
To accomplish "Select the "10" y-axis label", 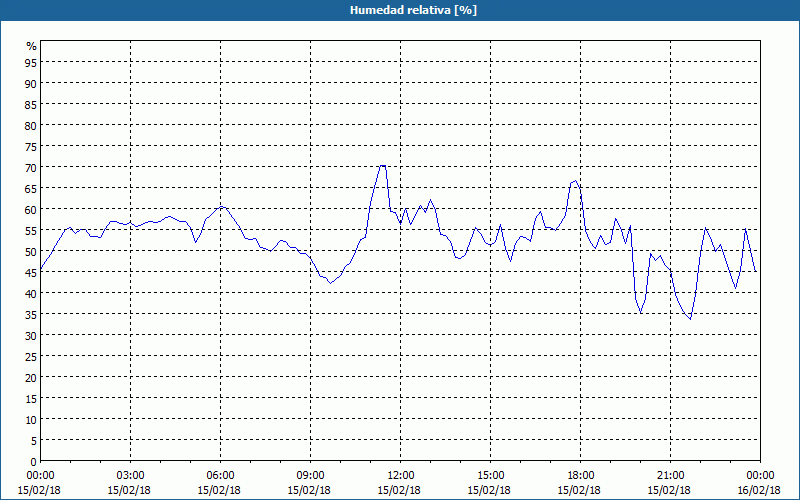I will 31,419.
